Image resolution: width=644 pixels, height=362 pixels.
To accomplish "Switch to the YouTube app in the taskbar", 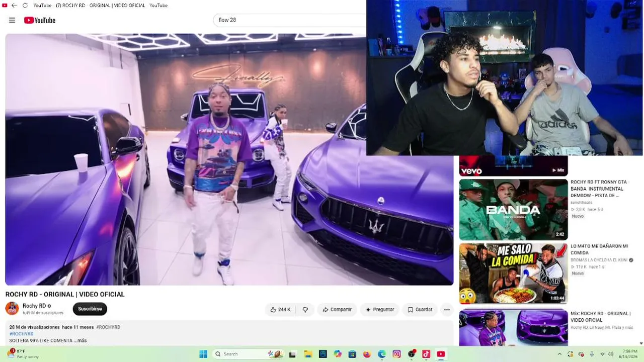I will (441, 354).
